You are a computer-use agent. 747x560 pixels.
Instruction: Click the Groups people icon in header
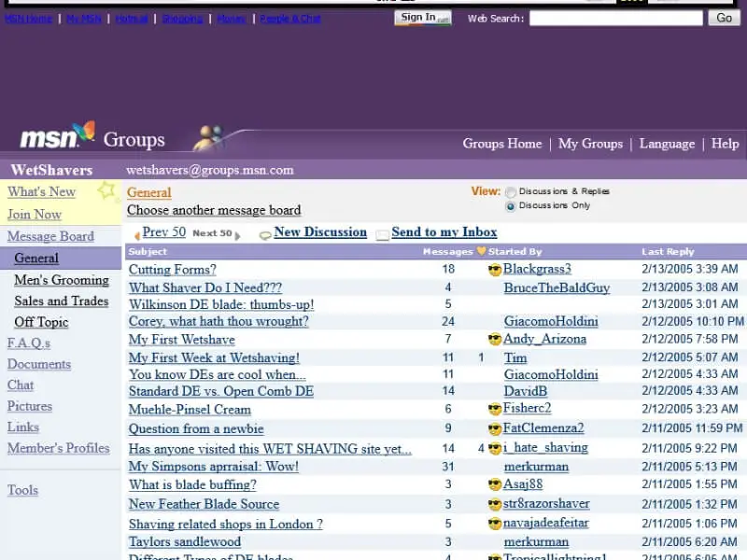click(x=208, y=137)
